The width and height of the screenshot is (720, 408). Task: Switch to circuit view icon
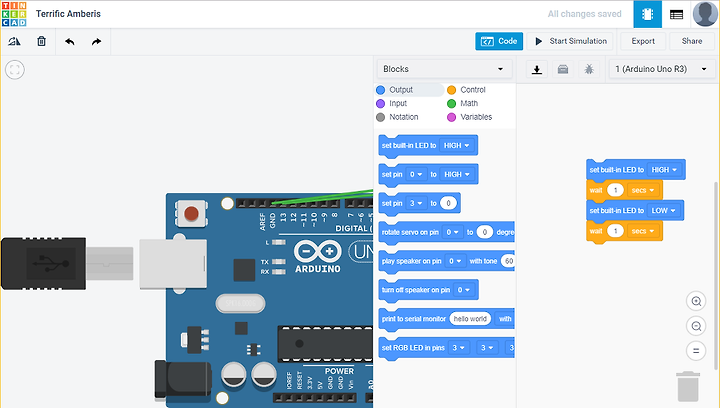pyautogui.click(x=647, y=14)
